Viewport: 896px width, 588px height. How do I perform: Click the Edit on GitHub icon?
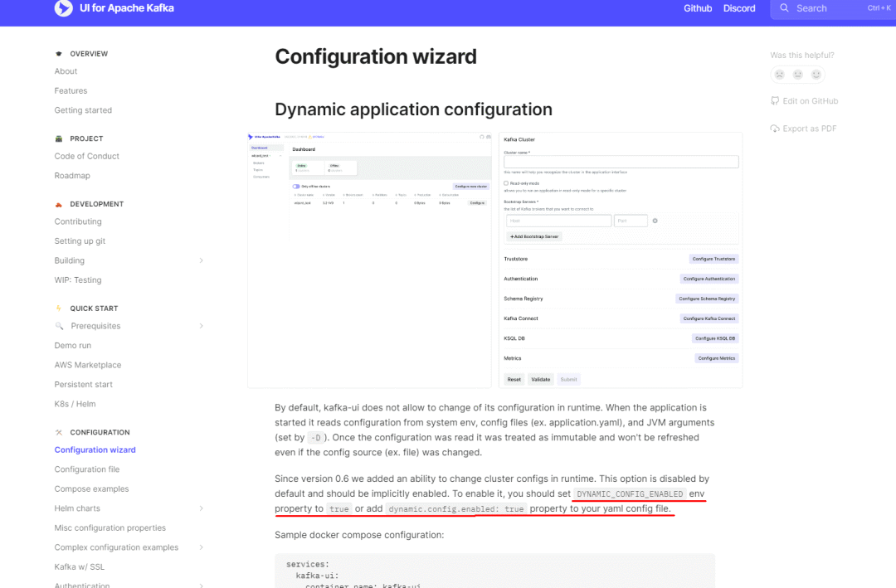click(775, 101)
